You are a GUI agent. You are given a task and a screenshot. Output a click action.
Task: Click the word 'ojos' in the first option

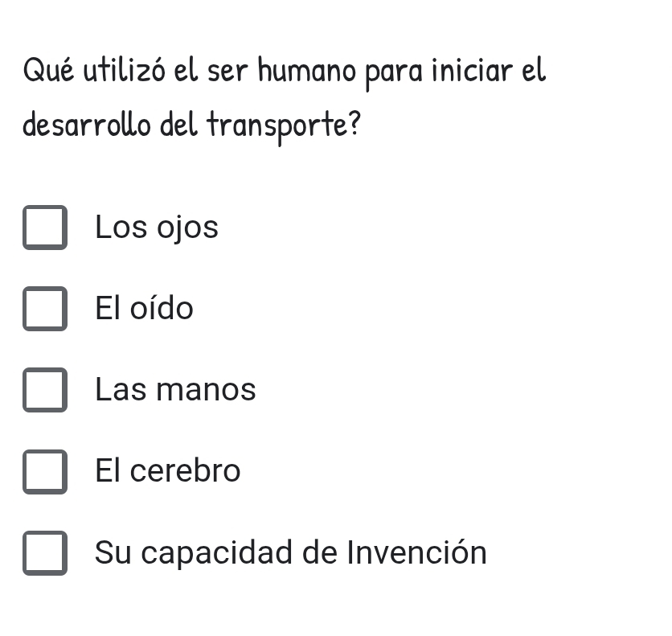click(188, 229)
